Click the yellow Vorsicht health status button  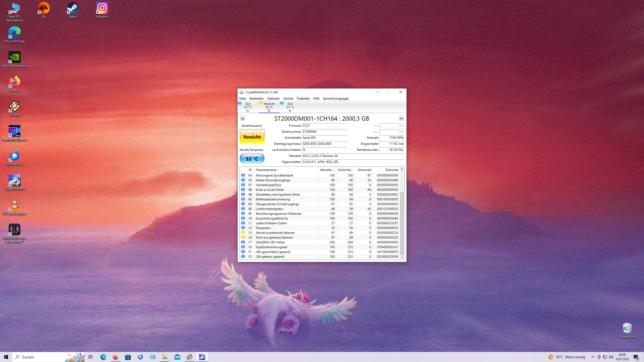[252, 137]
